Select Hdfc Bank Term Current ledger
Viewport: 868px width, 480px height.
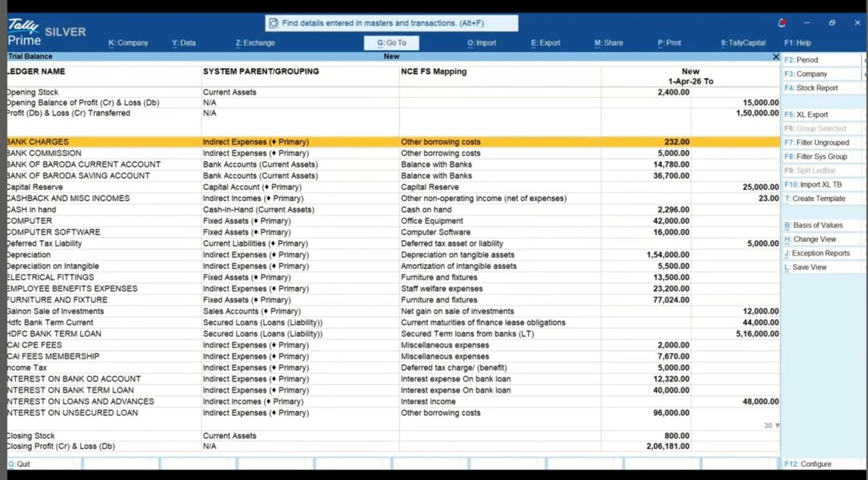[50, 322]
